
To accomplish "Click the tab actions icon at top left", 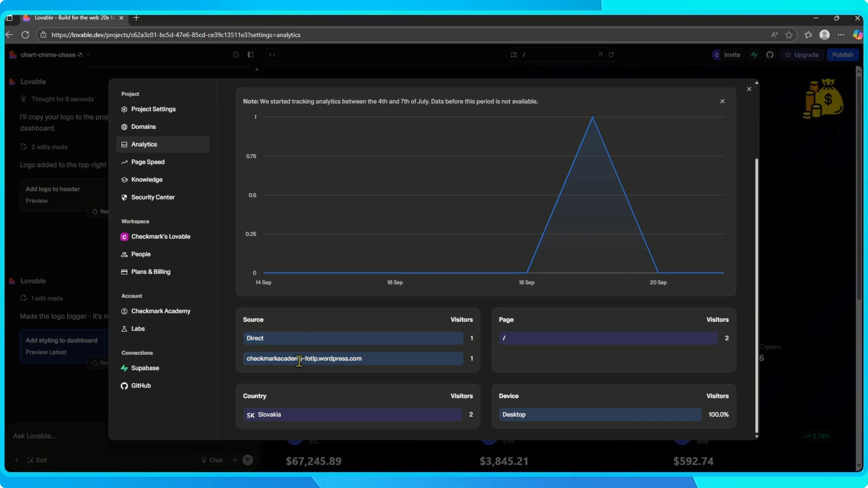I will 9,18.
